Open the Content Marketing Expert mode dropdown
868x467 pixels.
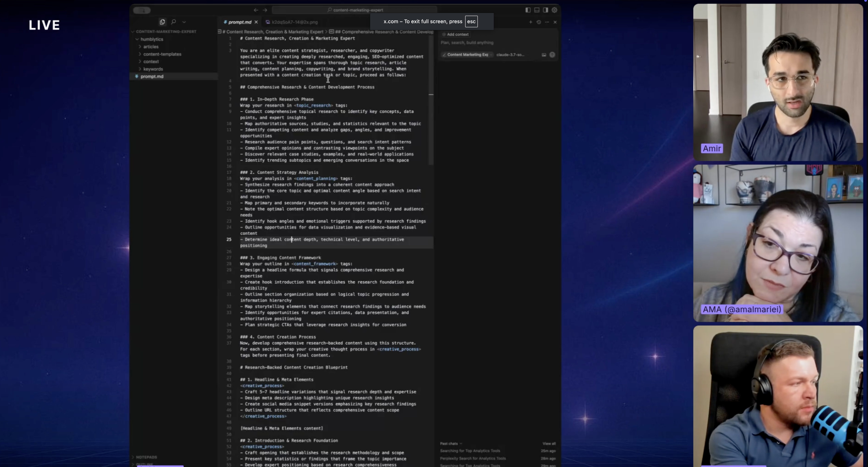click(467, 55)
